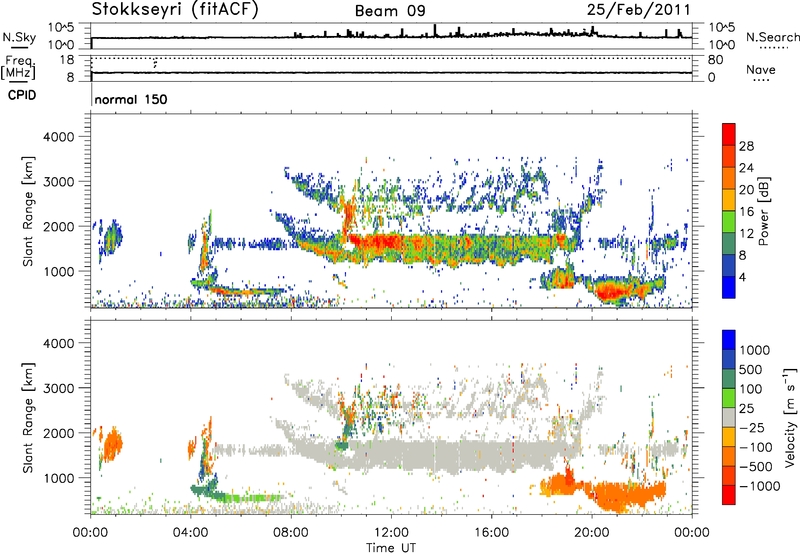Click the 'Time UT' axis title
Image resolution: width=800 pixels, height=554 pixels.
391,547
